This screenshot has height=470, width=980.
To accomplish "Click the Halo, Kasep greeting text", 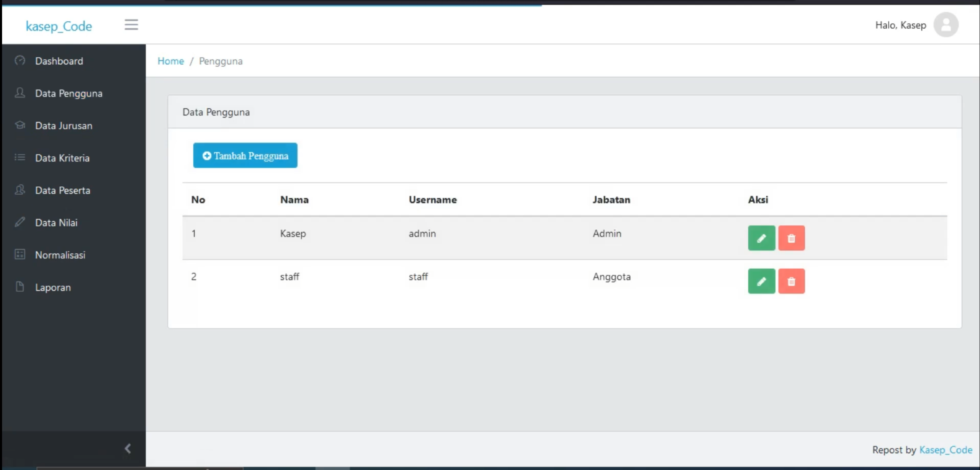I will [901, 25].
